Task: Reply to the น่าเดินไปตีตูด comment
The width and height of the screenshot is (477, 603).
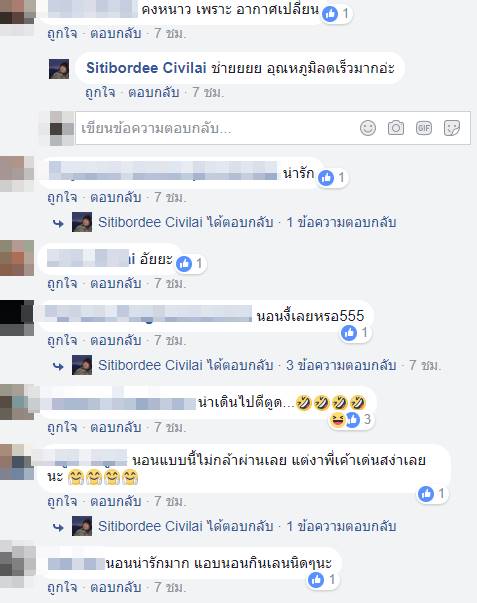Action: pyautogui.click(x=115, y=427)
